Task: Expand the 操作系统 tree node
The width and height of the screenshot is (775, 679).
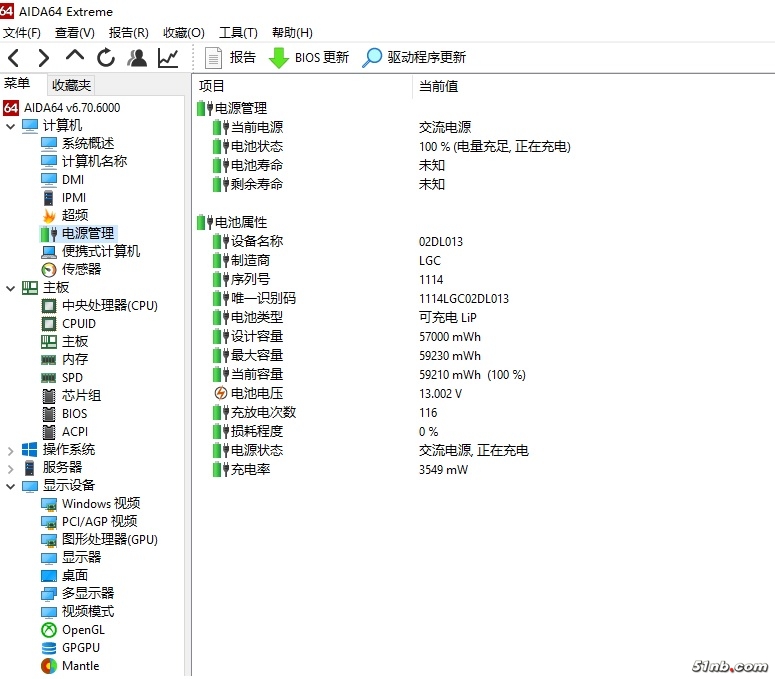Action: pos(11,450)
